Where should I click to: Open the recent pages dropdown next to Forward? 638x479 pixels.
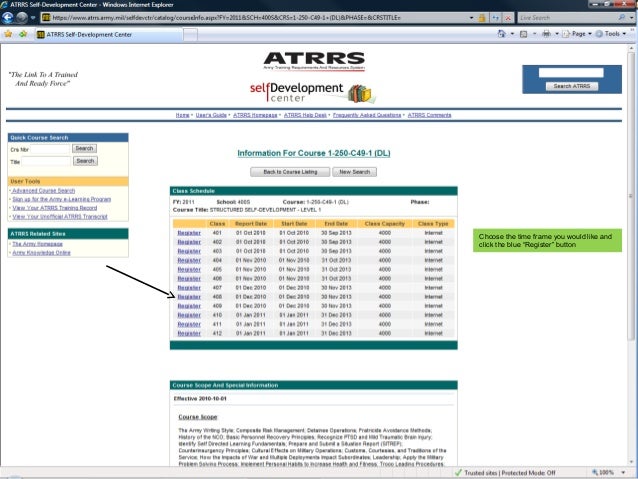[33, 17]
